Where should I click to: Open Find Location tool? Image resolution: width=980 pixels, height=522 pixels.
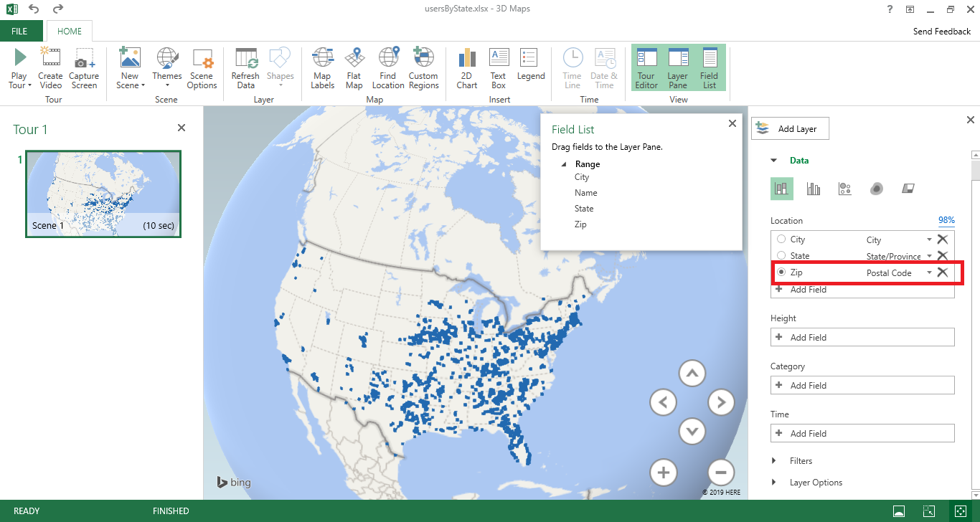pos(388,68)
